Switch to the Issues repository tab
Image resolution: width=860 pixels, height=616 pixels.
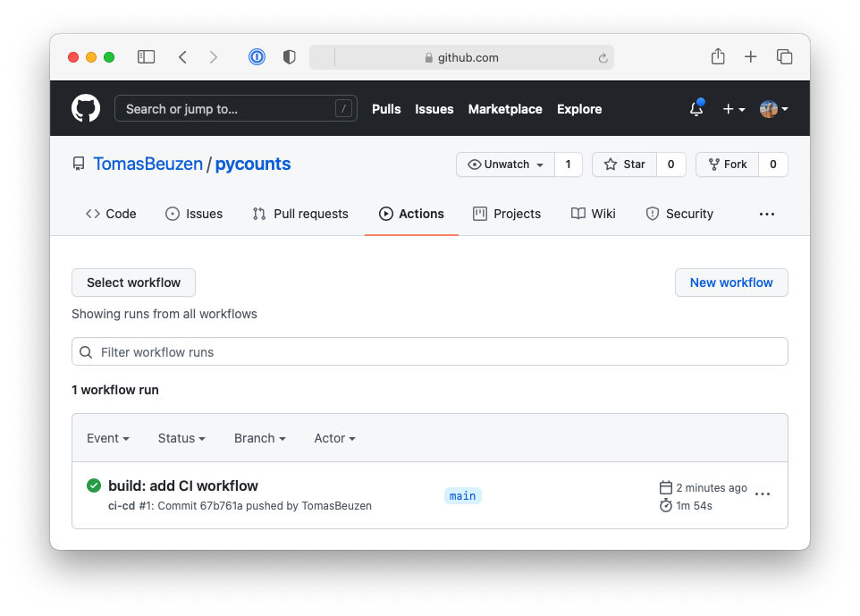point(194,214)
